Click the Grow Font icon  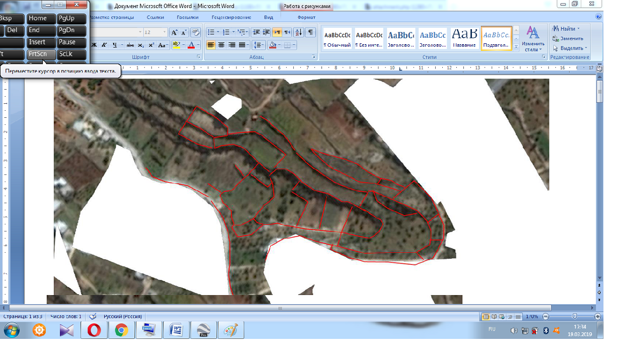click(175, 32)
